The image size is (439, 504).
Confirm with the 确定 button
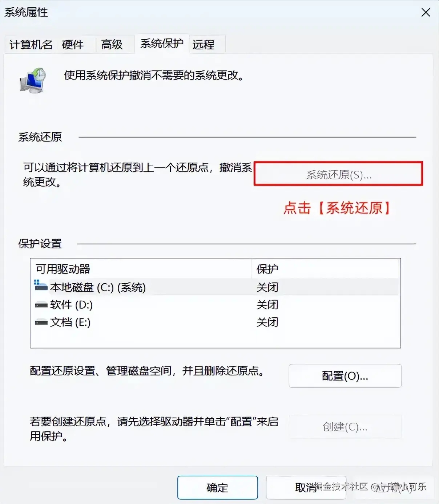click(x=217, y=488)
